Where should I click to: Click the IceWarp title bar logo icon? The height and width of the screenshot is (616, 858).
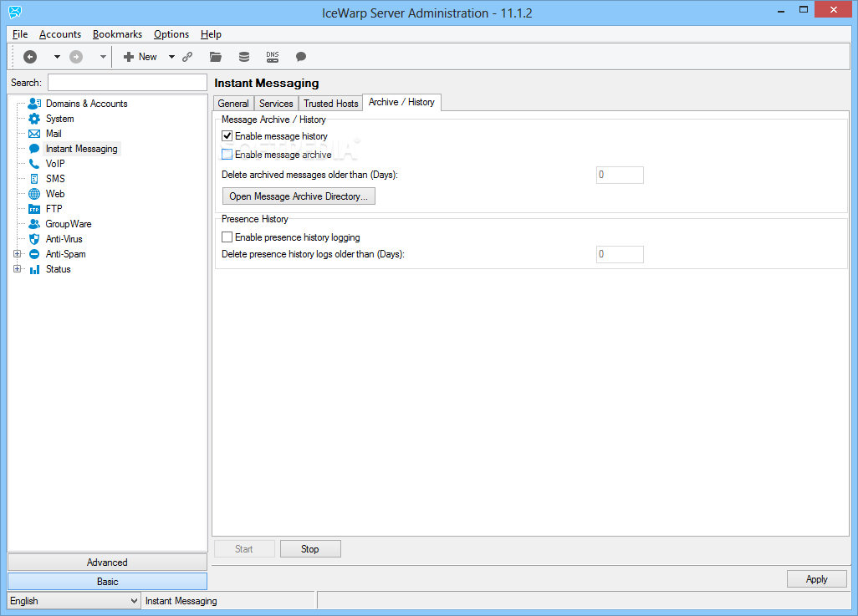15,12
